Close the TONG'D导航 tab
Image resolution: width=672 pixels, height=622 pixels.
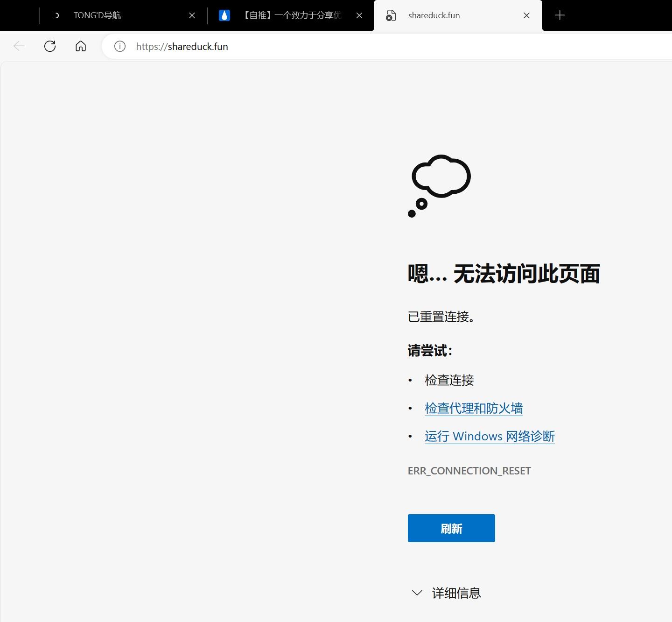(x=192, y=15)
